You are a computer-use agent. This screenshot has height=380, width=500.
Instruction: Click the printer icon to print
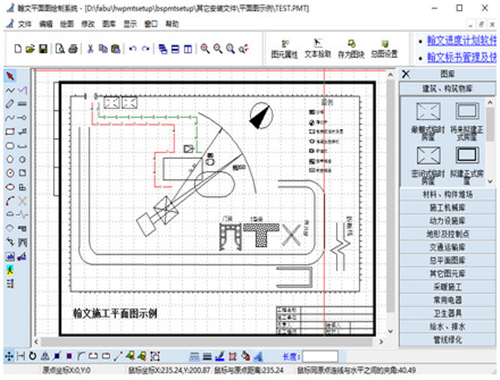click(73, 49)
